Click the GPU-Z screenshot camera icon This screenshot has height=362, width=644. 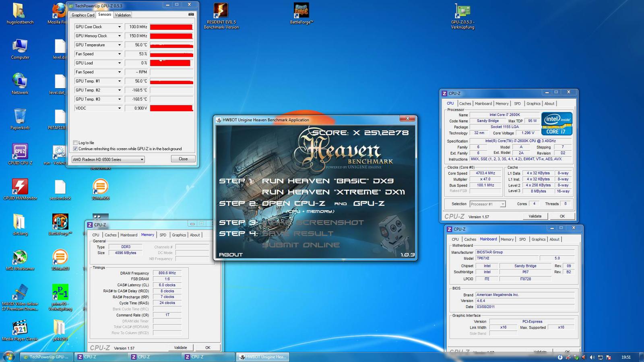[x=191, y=14]
